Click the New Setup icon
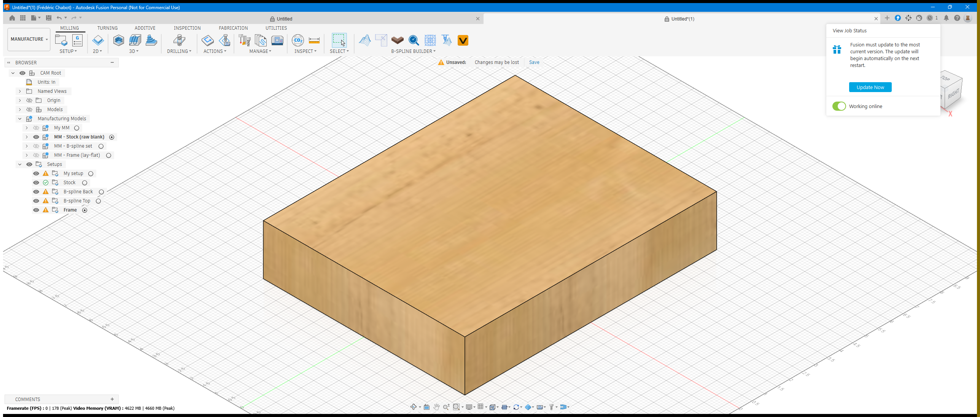 coord(61,40)
